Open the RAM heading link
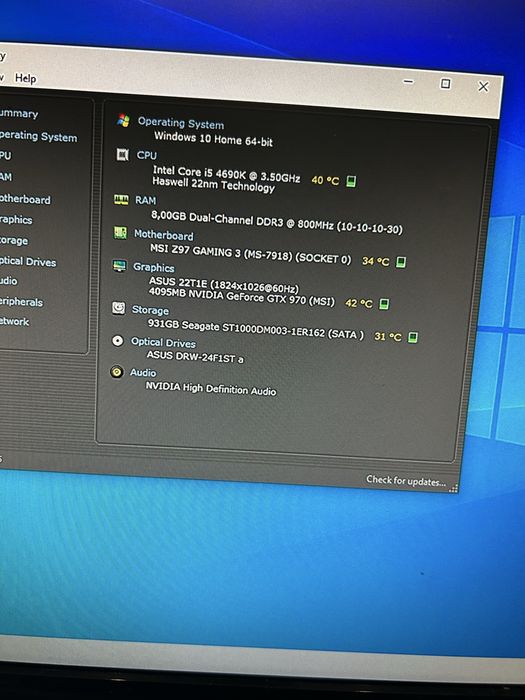This screenshot has width=525, height=700. [x=146, y=200]
